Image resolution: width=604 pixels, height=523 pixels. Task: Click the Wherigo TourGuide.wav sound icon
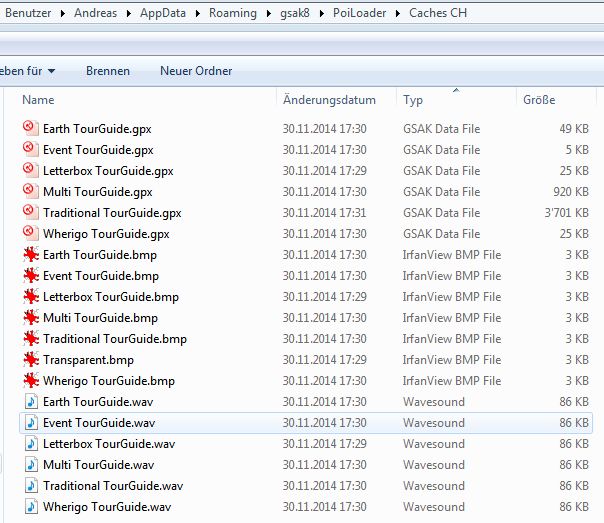[31, 506]
